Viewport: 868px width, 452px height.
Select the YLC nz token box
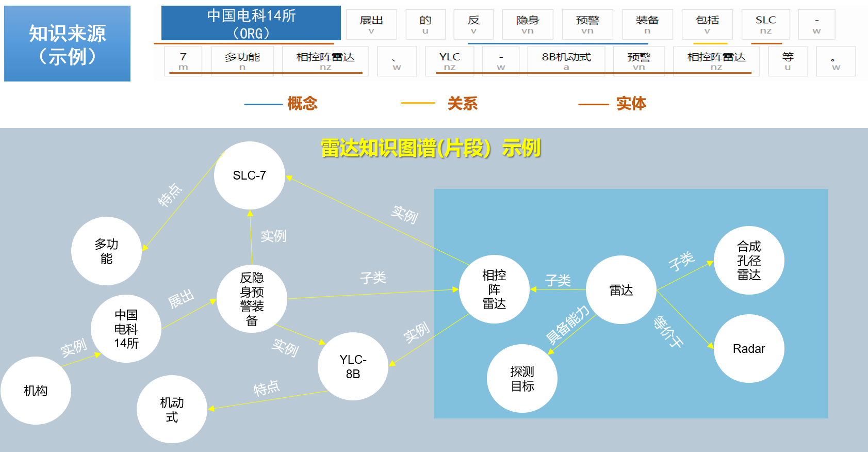[x=450, y=61]
